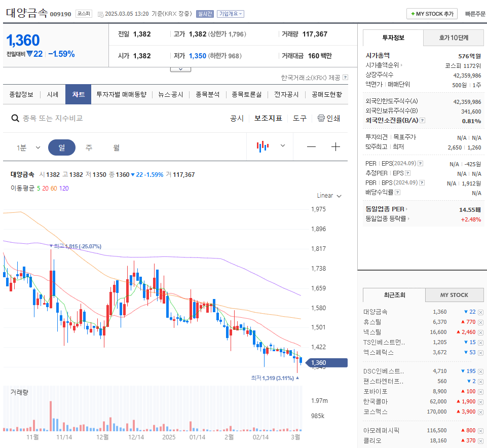Toggle the 5-day moving average line

[39, 189]
